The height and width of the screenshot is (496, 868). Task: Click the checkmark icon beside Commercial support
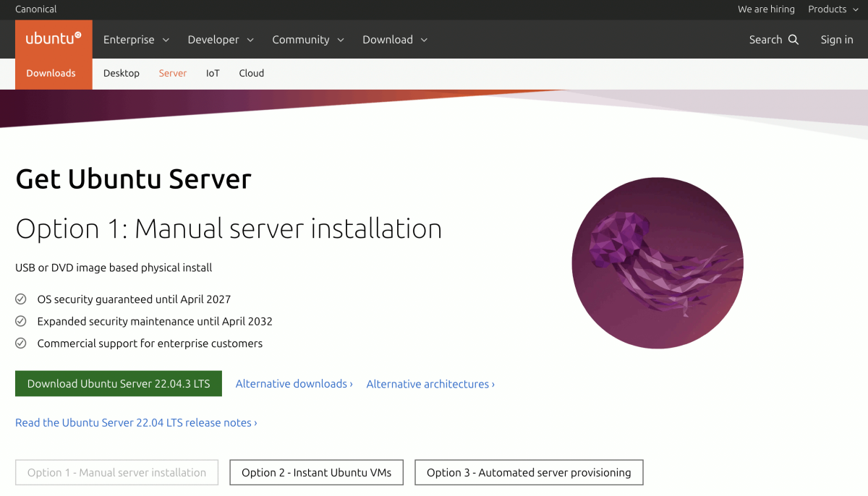21,343
